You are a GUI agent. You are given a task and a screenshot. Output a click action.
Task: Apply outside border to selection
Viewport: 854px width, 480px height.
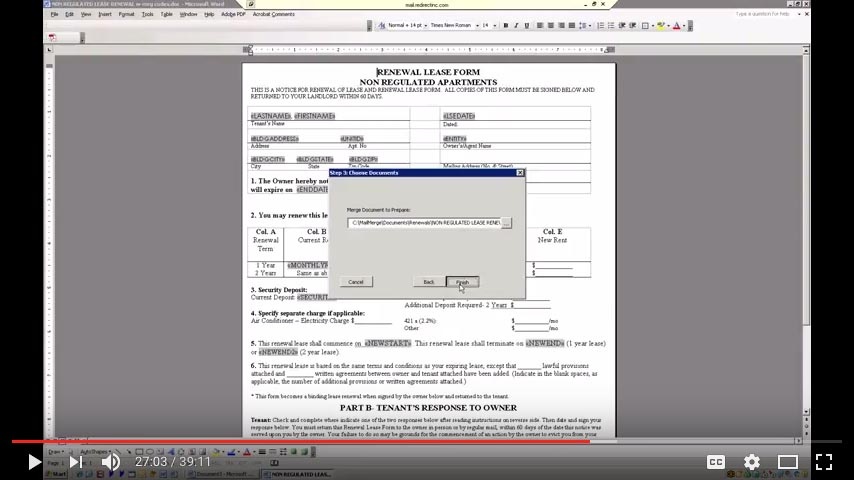click(645, 26)
